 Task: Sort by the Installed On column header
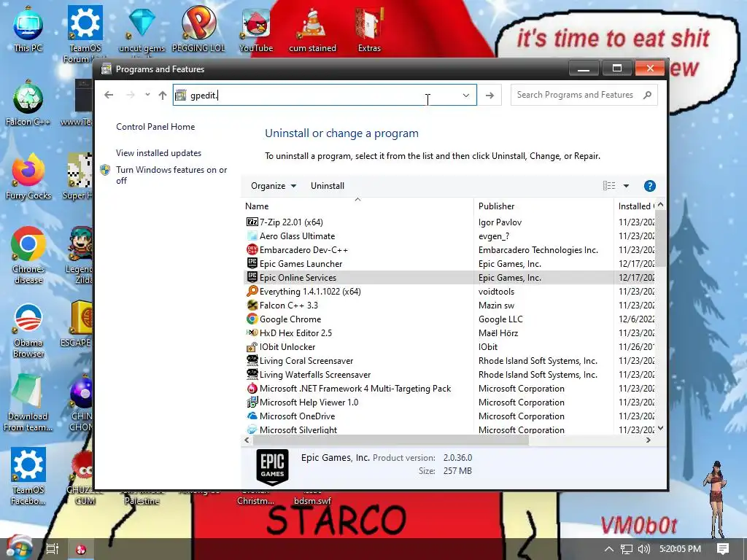click(635, 206)
